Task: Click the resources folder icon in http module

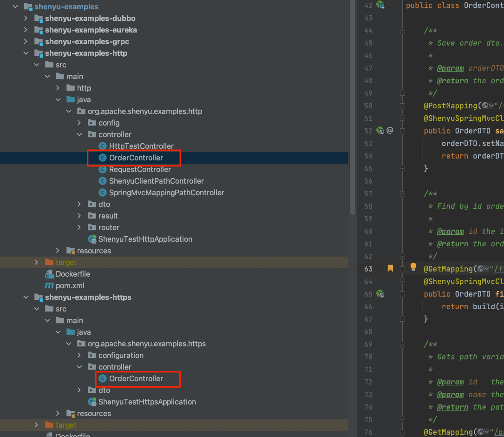Action: tap(71, 251)
